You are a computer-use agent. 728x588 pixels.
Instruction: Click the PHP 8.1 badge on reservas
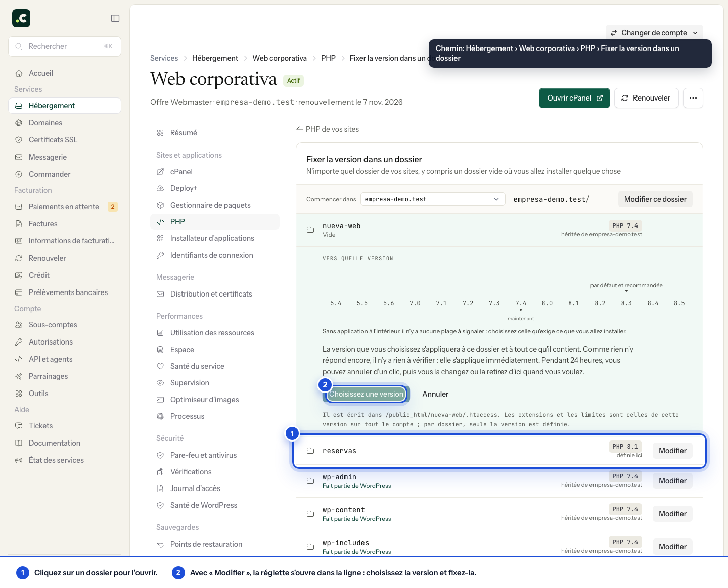click(625, 447)
